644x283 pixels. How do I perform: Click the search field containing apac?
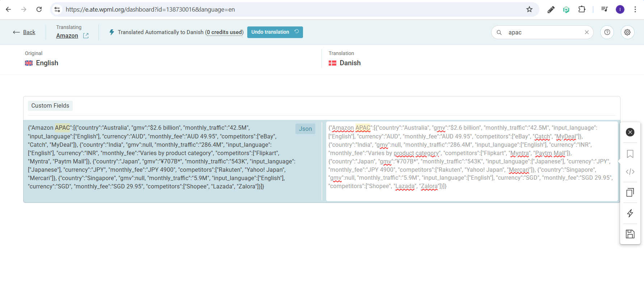click(x=543, y=32)
